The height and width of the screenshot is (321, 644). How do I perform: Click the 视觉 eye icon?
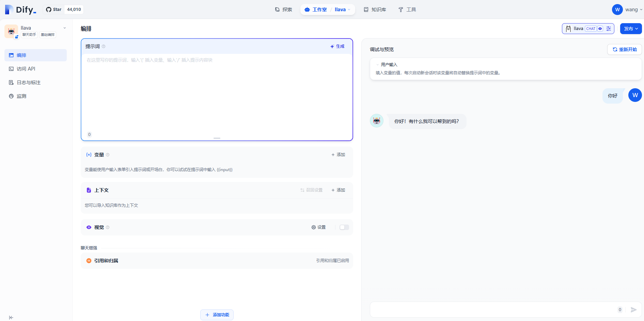pyautogui.click(x=89, y=227)
